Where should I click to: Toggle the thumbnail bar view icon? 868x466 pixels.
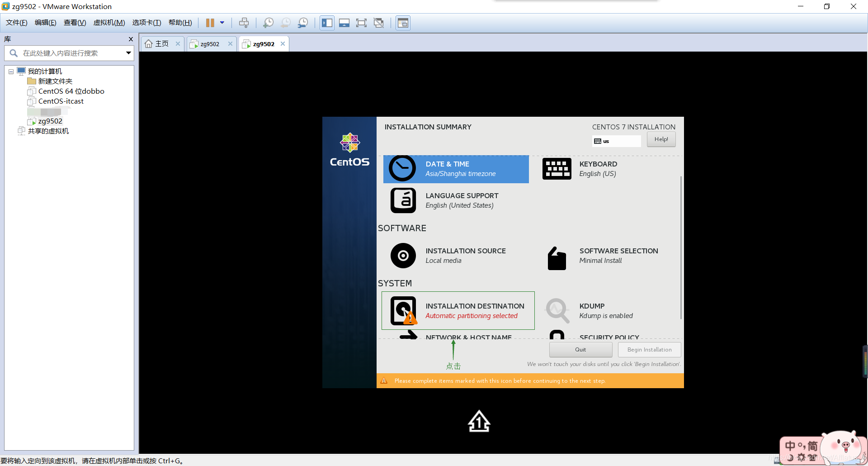click(x=344, y=23)
